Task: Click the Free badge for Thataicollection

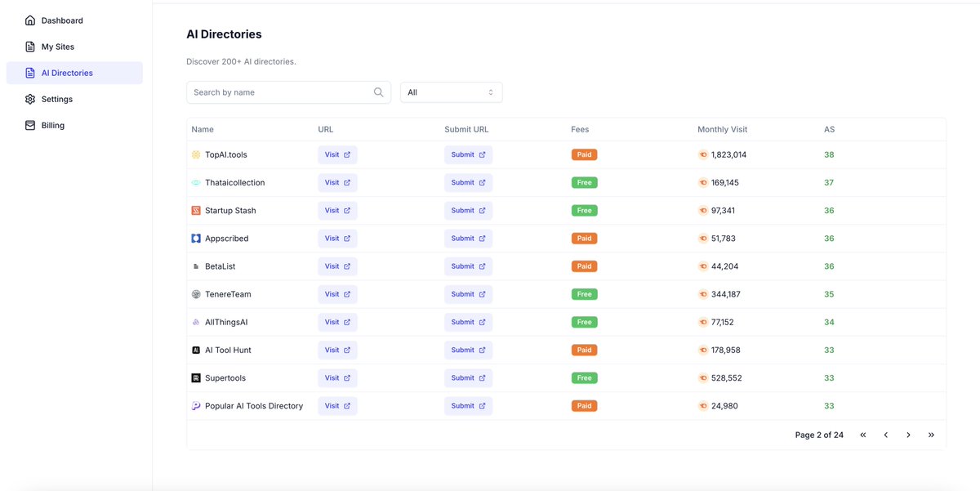Action: pyautogui.click(x=584, y=182)
